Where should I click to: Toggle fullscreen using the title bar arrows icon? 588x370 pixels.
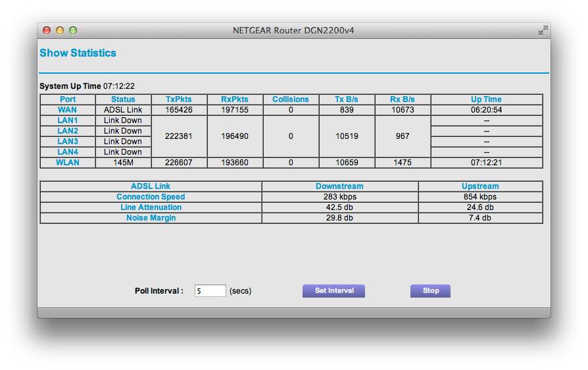coord(543,30)
